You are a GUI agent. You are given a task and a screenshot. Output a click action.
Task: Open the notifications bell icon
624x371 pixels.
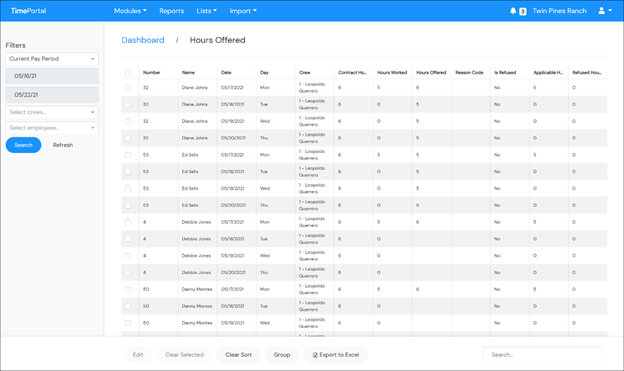click(x=513, y=11)
